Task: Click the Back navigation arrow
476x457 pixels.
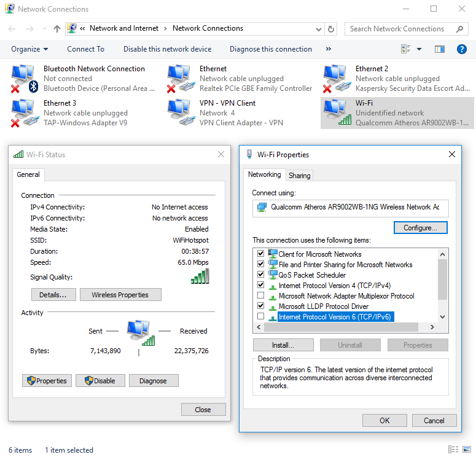Action: tap(12, 29)
